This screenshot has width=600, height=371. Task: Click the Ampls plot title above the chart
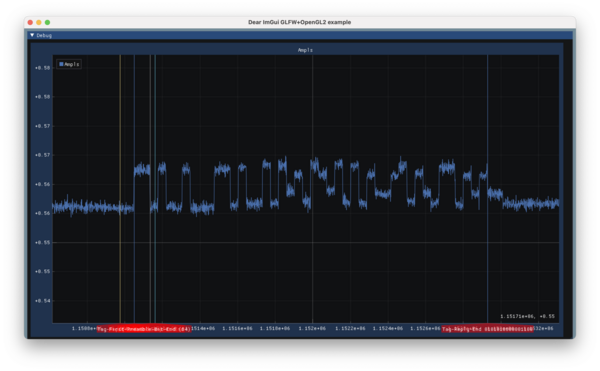[305, 50]
